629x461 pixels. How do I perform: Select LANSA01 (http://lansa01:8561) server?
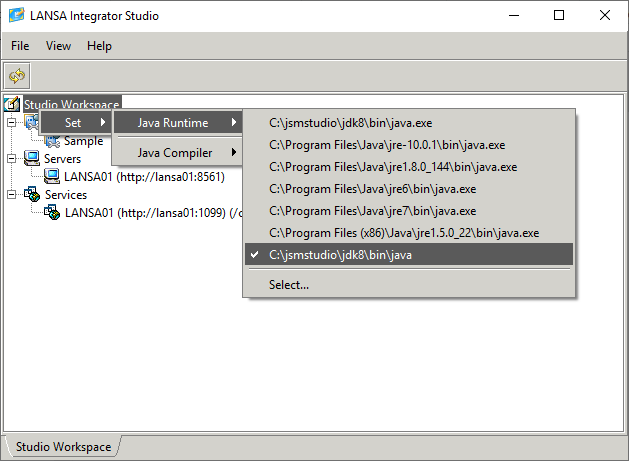tap(144, 177)
